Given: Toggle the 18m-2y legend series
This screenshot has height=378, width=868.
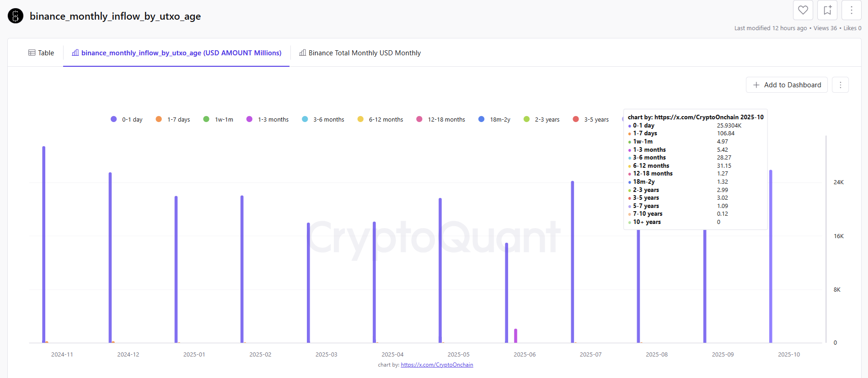Looking at the screenshot, I should click(494, 119).
